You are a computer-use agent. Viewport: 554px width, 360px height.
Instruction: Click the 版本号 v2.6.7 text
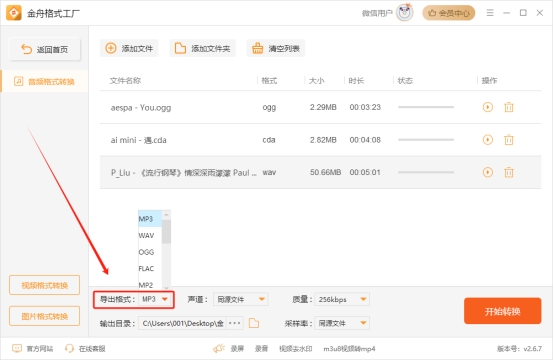point(519,349)
